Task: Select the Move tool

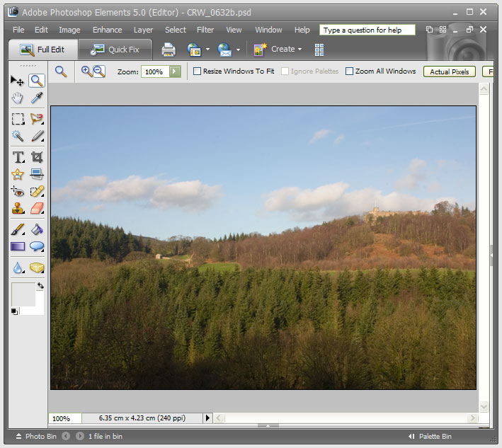Action: tap(17, 81)
